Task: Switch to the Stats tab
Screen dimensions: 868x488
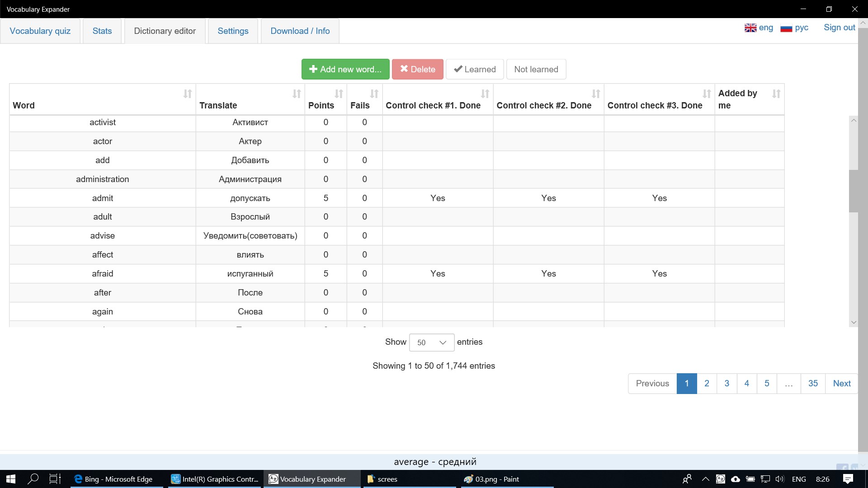Action: click(x=102, y=31)
